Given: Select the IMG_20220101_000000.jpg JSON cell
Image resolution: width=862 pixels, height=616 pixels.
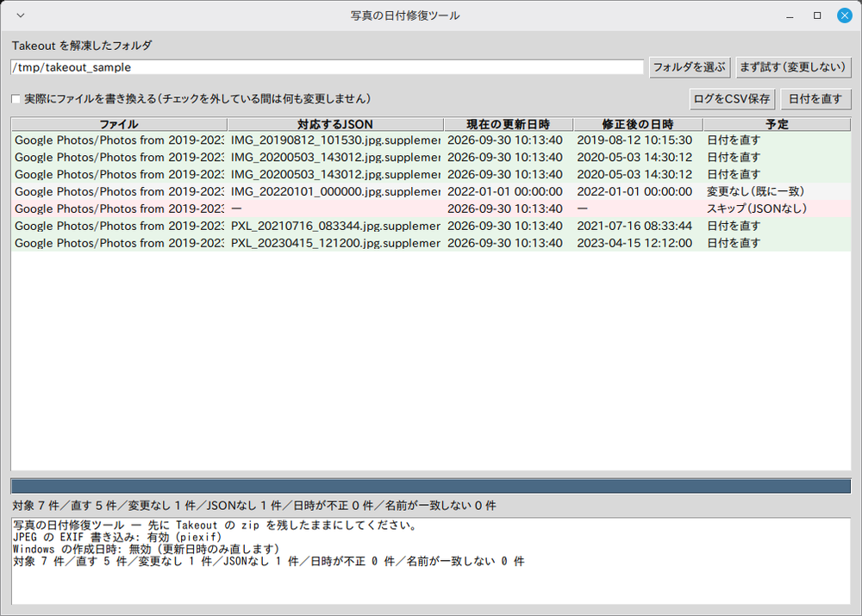Looking at the screenshot, I should 335,191.
